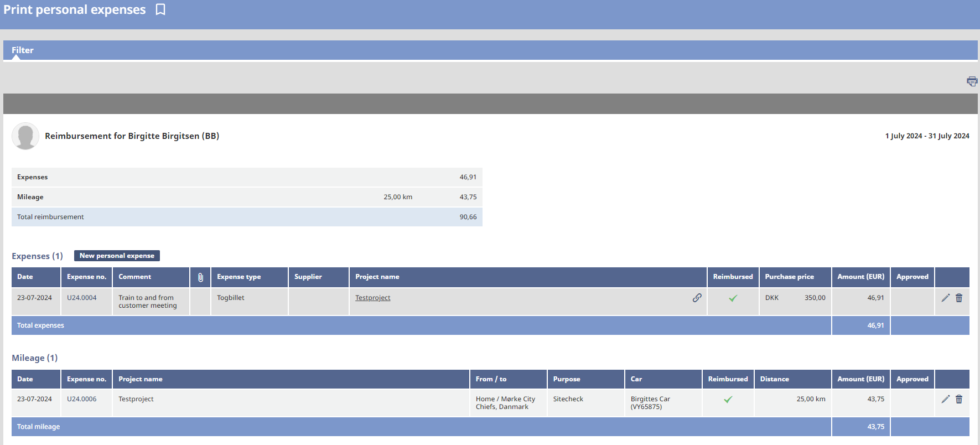Screen dimensions: 980x445
Task: Click the bookmark icon next to page title
Action: pos(160,9)
